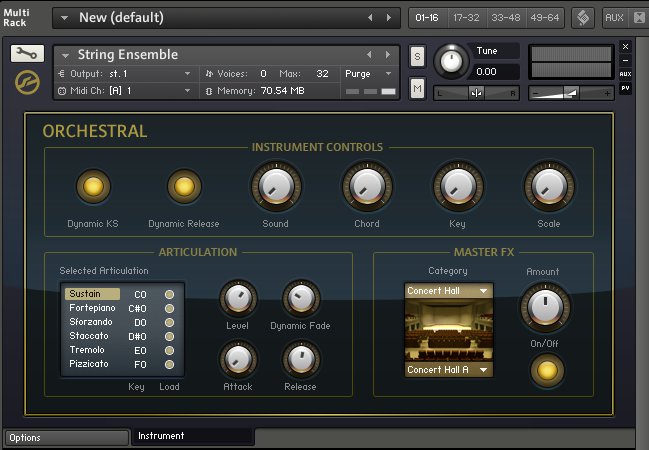This screenshot has width=649, height=450.
Task: Mute the instrument with M button
Action: point(417,89)
